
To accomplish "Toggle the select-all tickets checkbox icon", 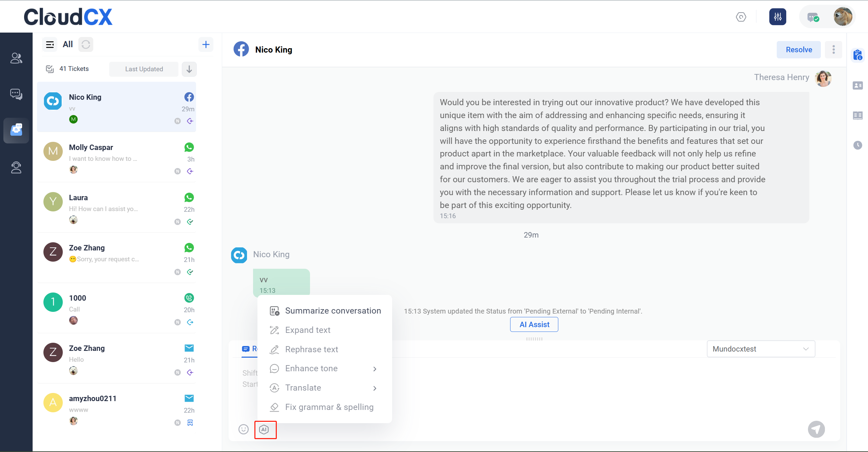I will (x=50, y=69).
